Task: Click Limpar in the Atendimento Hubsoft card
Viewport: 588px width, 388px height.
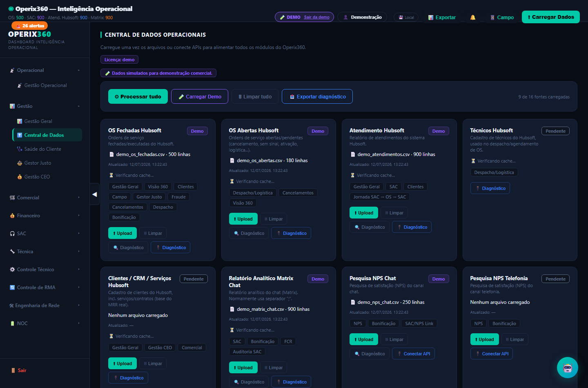Action: coord(394,213)
